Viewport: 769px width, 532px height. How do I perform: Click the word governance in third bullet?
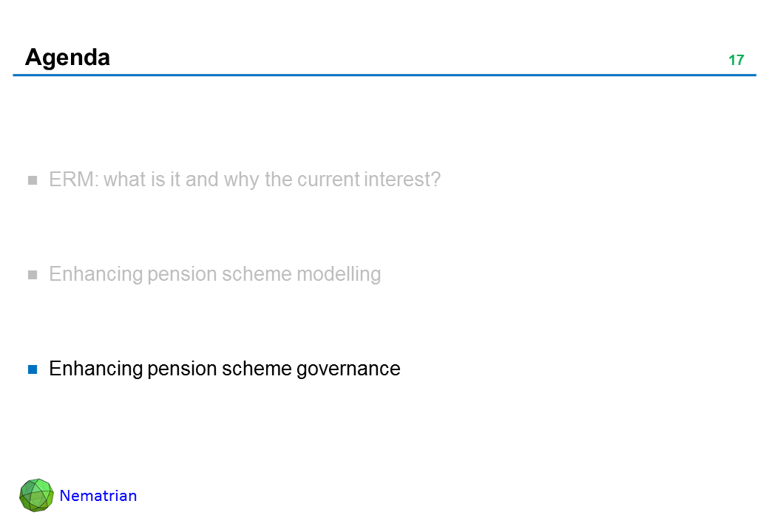point(348,368)
